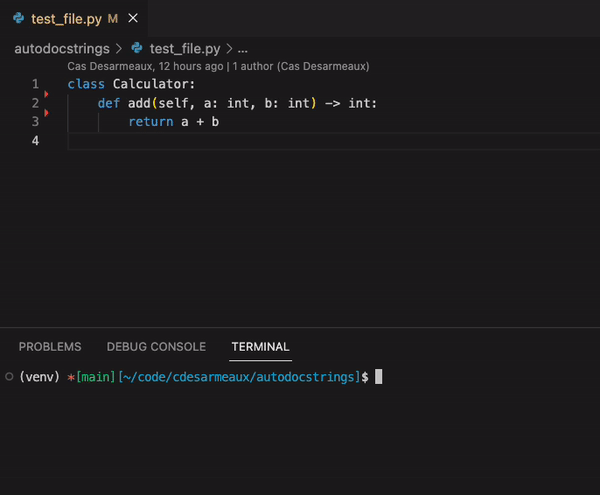Click the [main] branch in terminal prompt
The width and height of the screenshot is (600, 495).
(96, 377)
